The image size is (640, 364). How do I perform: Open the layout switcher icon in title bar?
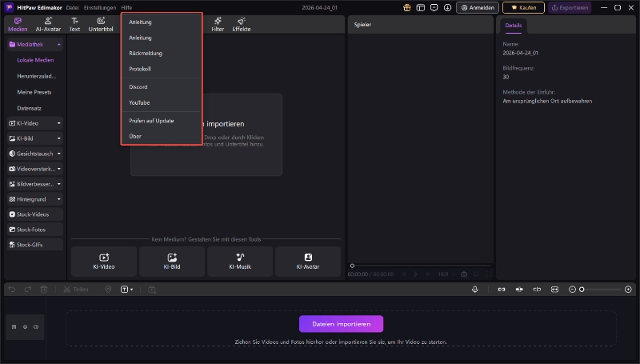[x=421, y=8]
